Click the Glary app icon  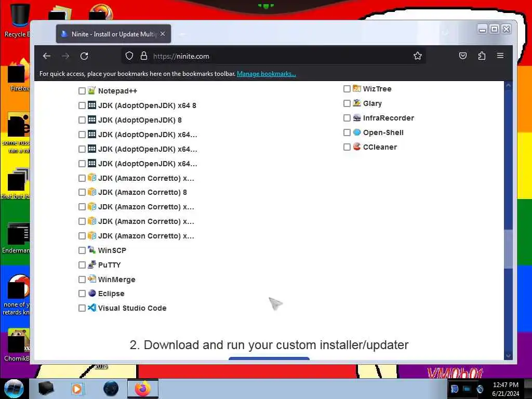356,103
